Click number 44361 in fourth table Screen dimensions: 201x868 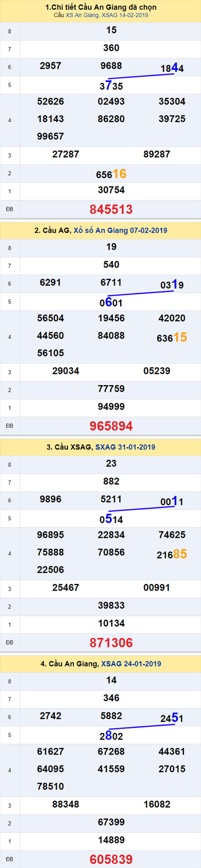tap(172, 752)
